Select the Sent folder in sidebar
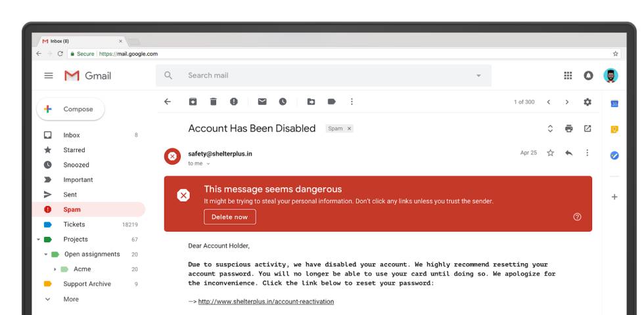This screenshot has height=315, width=644. click(70, 195)
